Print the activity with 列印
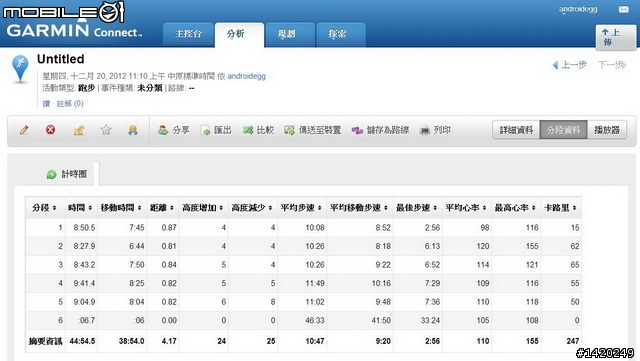Screen dimensions: 640x361 tap(435, 130)
